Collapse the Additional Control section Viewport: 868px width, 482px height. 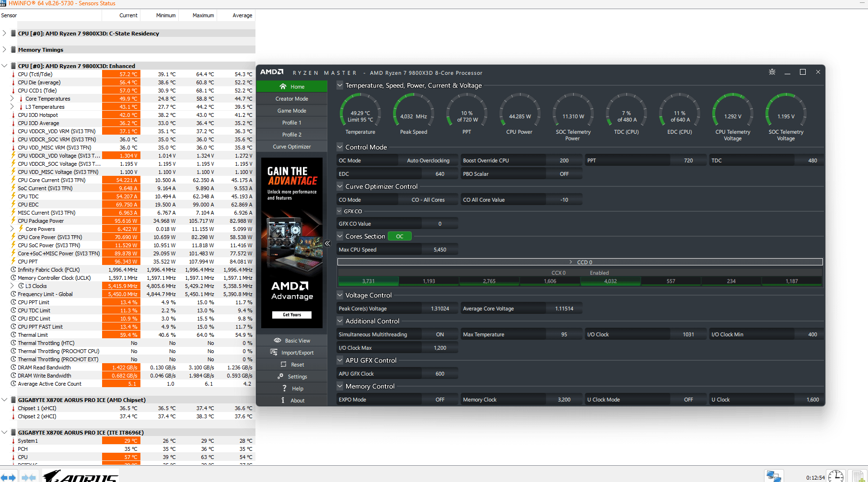(340, 321)
